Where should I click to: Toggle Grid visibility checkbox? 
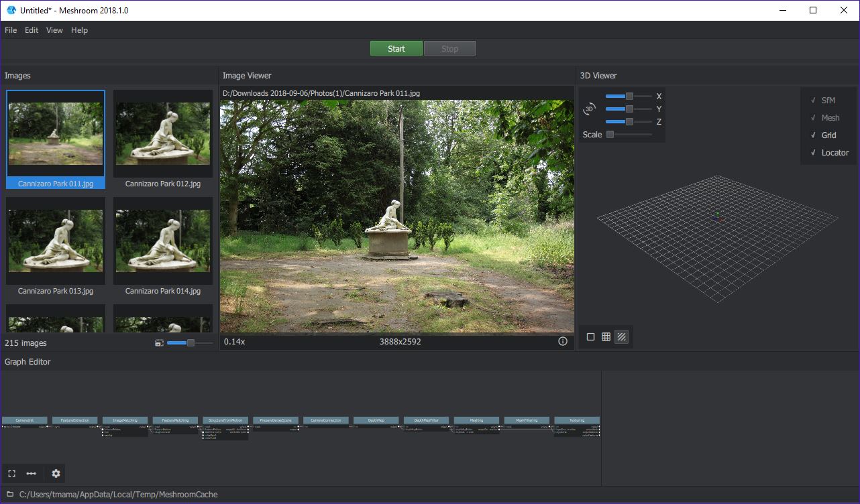tap(823, 135)
